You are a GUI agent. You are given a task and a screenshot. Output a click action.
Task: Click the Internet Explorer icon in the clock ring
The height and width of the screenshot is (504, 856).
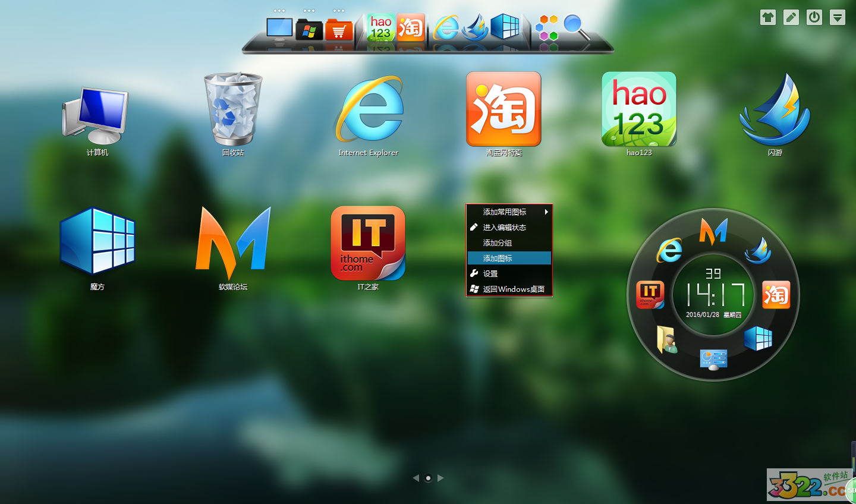coord(669,250)
